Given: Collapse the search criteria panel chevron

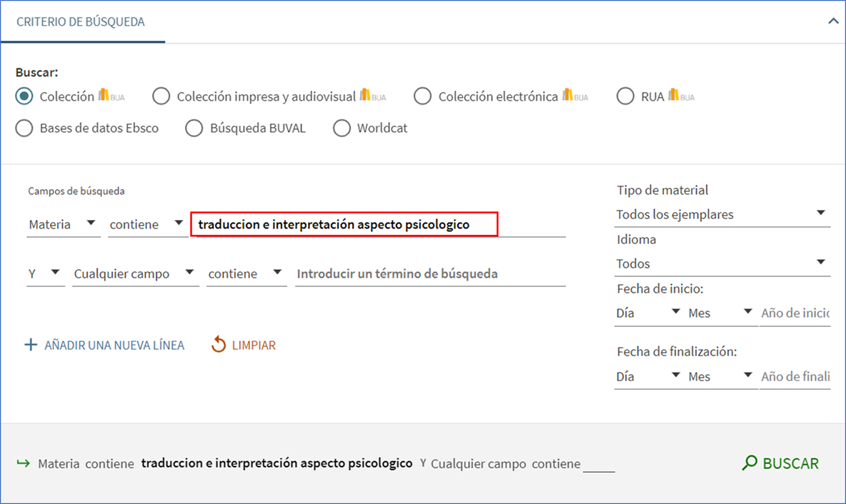Looking at the screenshot, I should (832, 21).
